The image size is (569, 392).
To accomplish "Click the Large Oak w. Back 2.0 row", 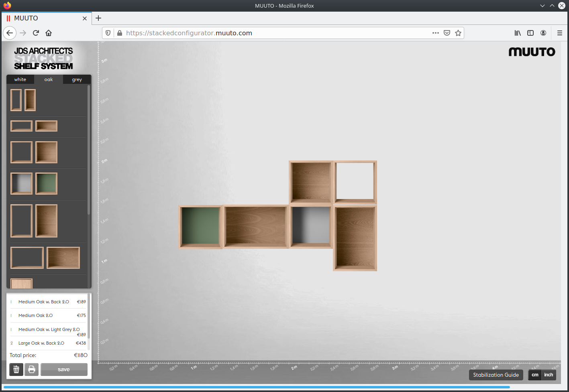I will (48, 343).
